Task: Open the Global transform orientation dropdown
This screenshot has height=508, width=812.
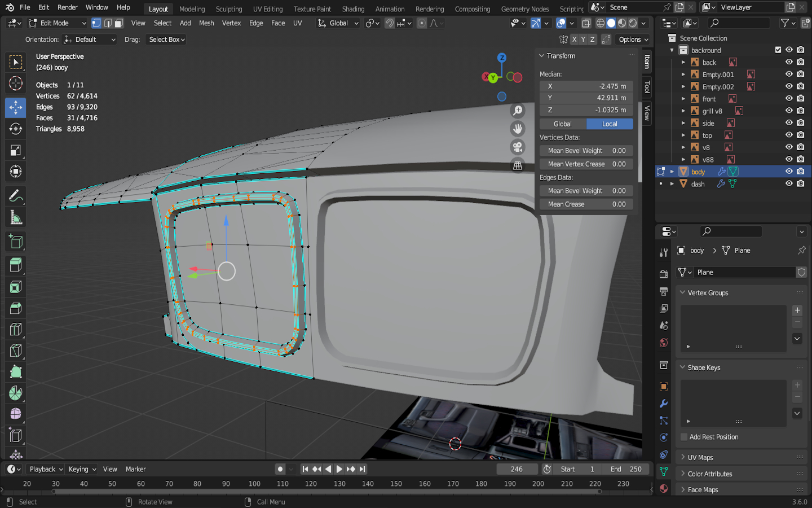Action: click(338, 23)
